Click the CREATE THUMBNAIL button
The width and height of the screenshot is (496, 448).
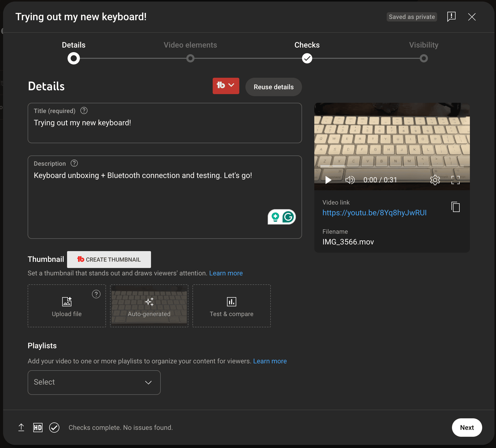pos(109,259)
